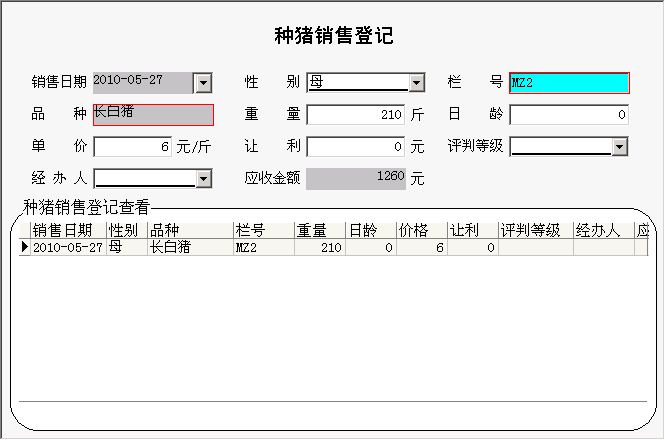Image resolution: width=665 pixels, height=440 pixels.
Task: Open the 评判等级 dropdown arrow
Action: pos(619,147)
